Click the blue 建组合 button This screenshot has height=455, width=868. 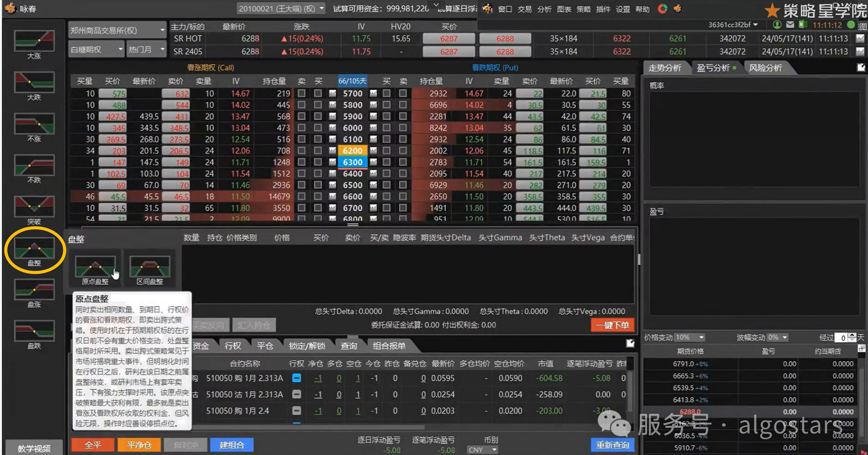(x=232, y=445)
